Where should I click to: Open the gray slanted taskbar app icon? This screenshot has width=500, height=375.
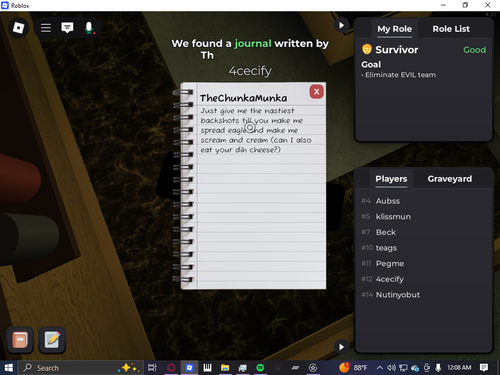tap(295, 368)
